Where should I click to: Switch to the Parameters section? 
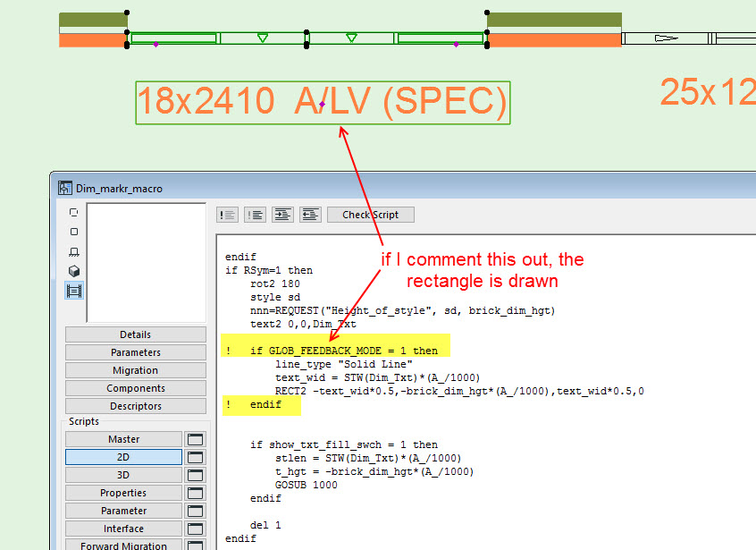(135, 352)
